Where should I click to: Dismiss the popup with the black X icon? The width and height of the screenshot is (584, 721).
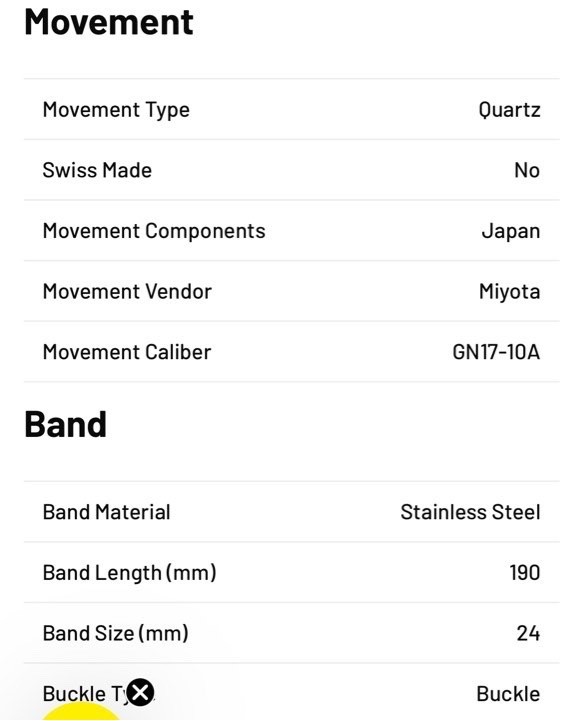coord(140,692)
